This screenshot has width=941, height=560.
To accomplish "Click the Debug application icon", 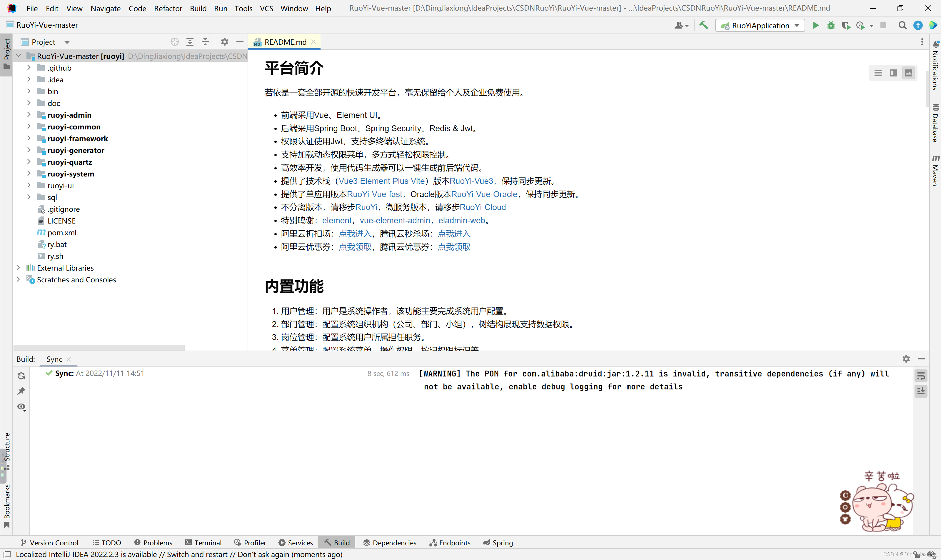I will pos(830,25).
